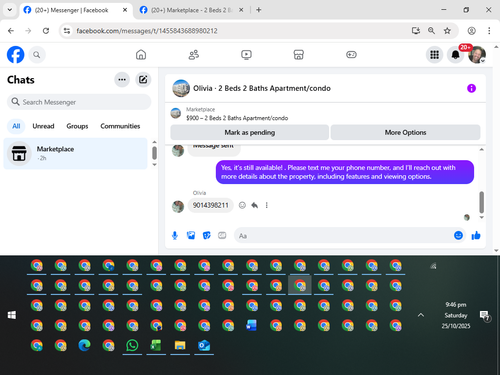Open the site information icon in the address bar
The height and width of the screenshot is (375, 500).
[x=67, y=31]
